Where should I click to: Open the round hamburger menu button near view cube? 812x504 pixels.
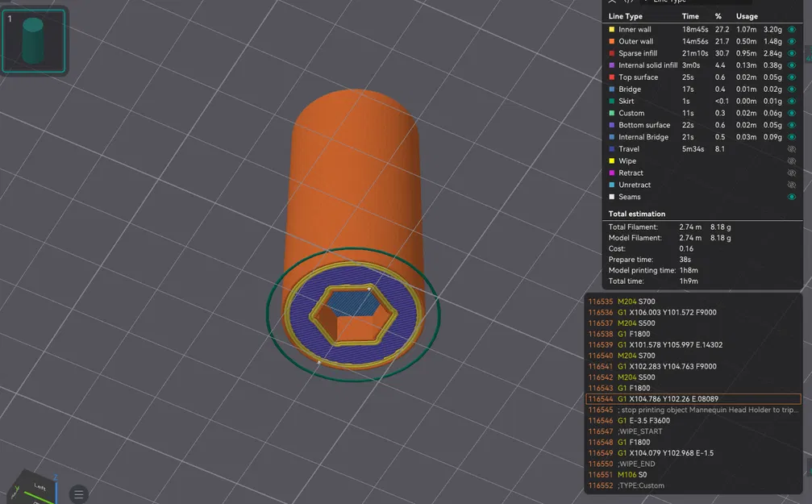tap(79, 494)
